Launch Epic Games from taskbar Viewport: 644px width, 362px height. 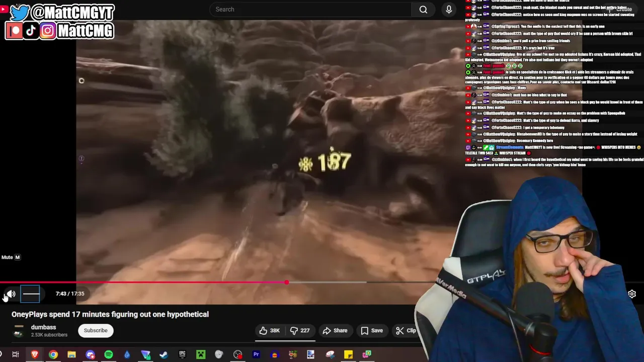(182, 354)
